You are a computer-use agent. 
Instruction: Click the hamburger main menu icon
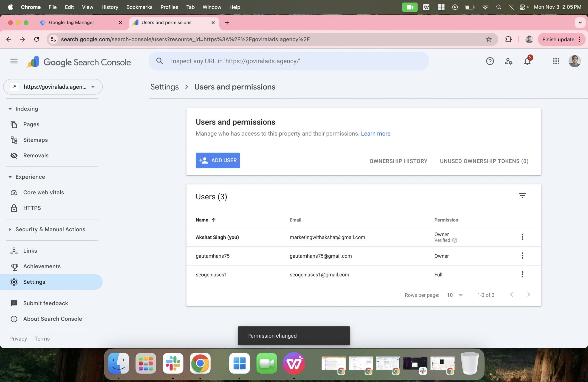point(14,61)
